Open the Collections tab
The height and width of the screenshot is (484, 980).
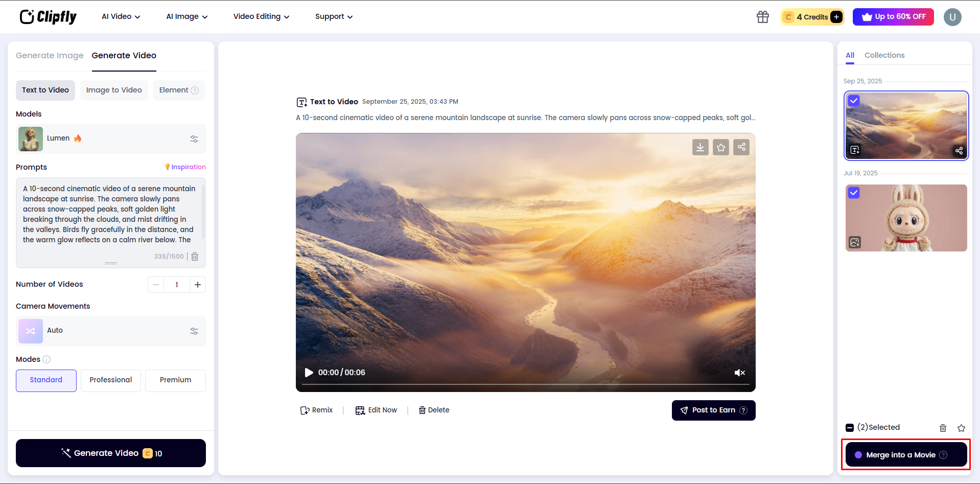tap(884, 55)
